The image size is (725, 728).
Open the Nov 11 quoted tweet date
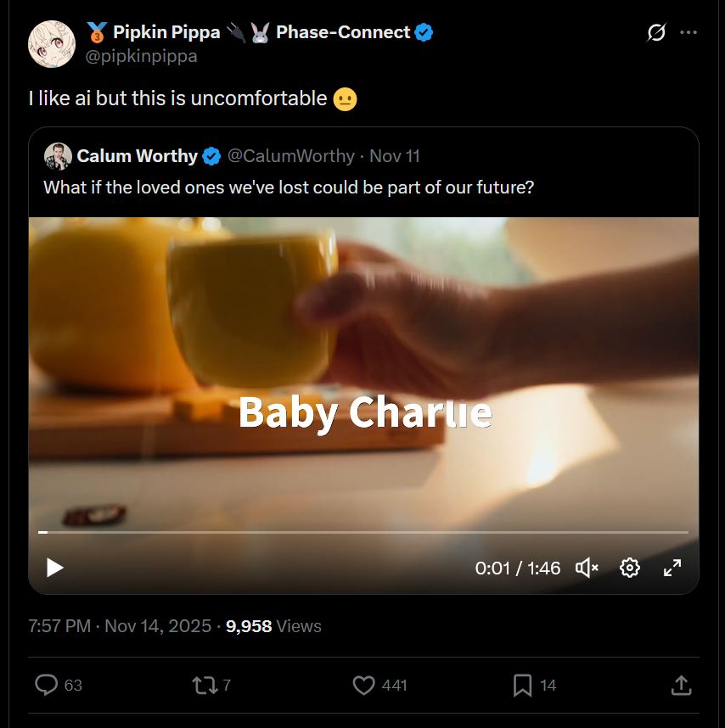394,156
